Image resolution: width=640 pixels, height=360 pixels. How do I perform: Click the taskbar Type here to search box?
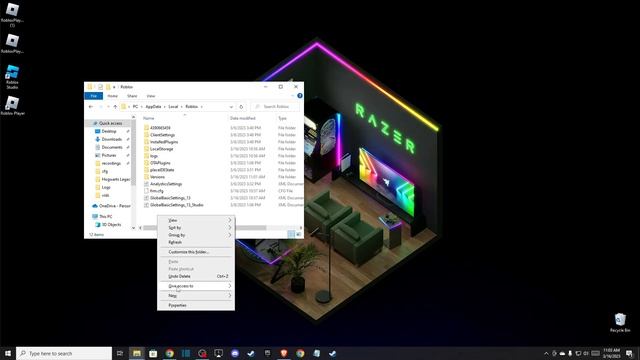coord(64,353)
